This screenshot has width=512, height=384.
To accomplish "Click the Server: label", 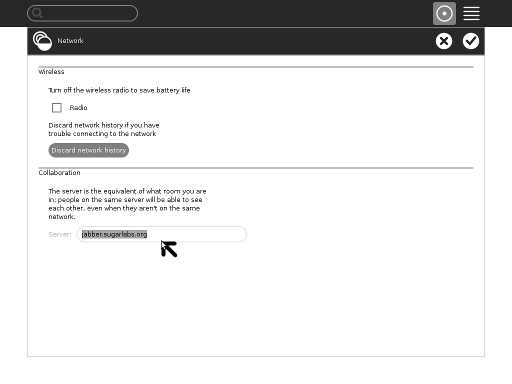I will coord(60,234).
